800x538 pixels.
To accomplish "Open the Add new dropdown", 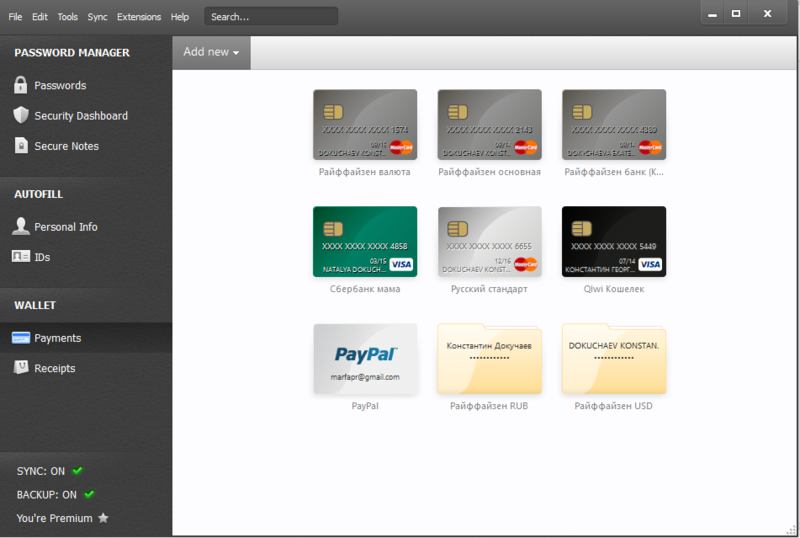I will tap(211, 52).
